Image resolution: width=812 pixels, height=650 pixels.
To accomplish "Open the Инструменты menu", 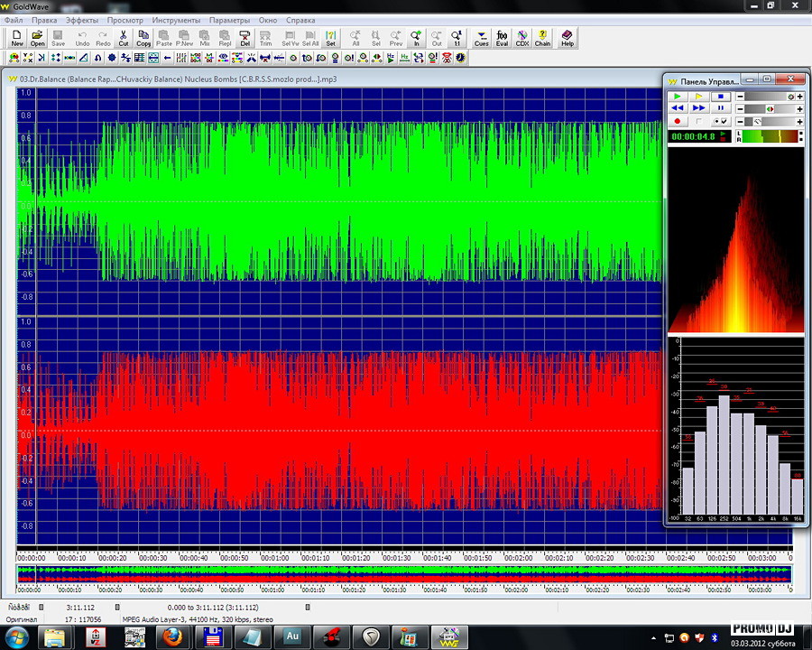I will pyautogui.click(x=177, y=19).
